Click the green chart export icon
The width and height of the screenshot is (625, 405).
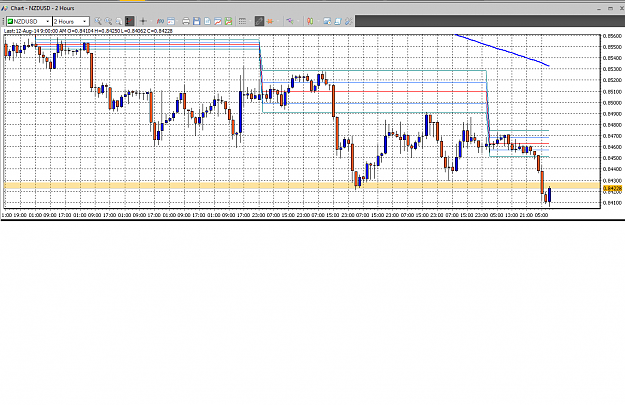228,21
